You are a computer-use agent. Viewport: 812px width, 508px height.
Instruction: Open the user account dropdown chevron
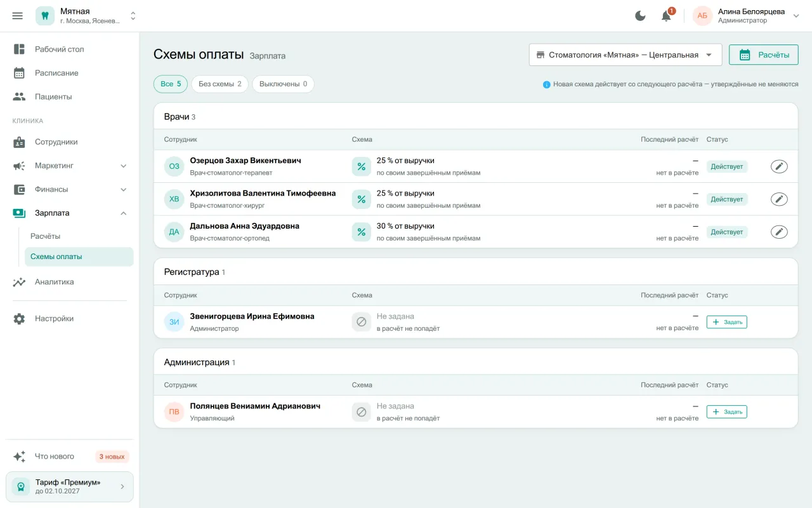point(797,16)
